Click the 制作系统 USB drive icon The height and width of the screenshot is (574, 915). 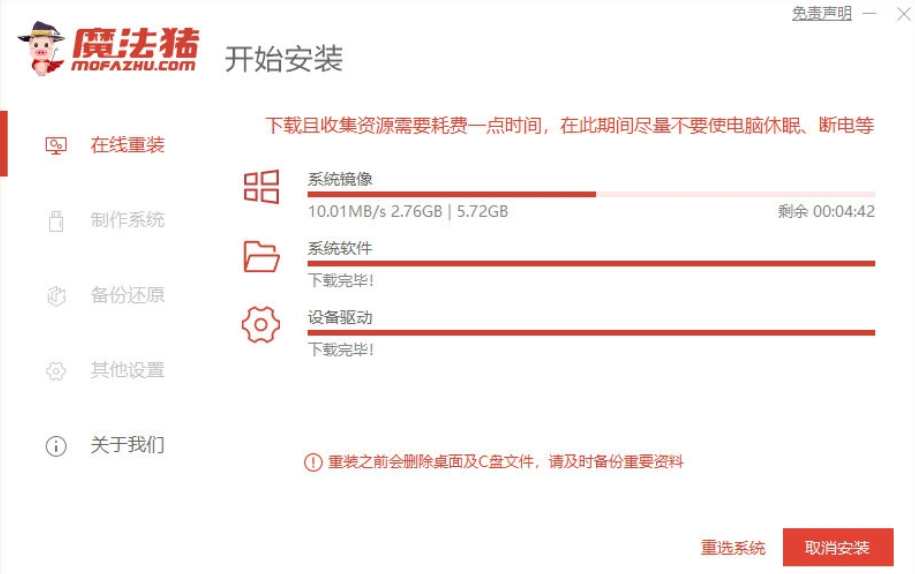(56, 221)
